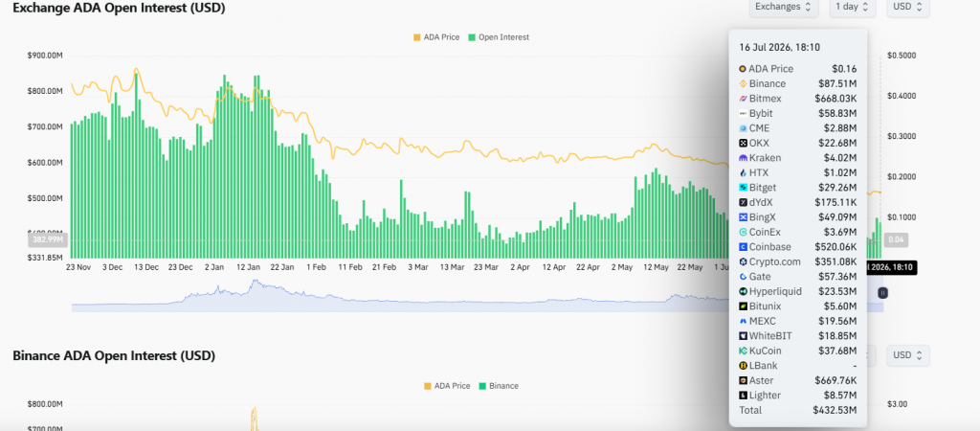Click the Binance value $87.51M

pos(837,84)
